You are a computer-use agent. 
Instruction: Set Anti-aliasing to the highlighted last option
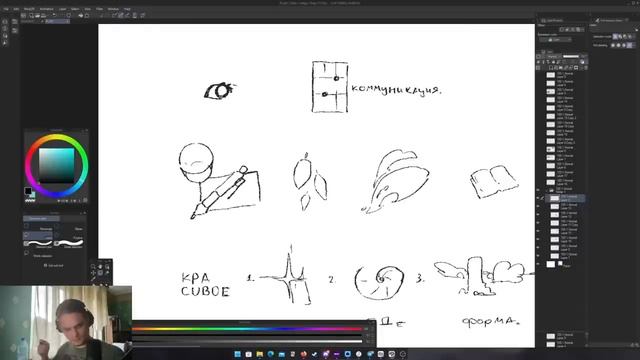[x=630, y=45]
